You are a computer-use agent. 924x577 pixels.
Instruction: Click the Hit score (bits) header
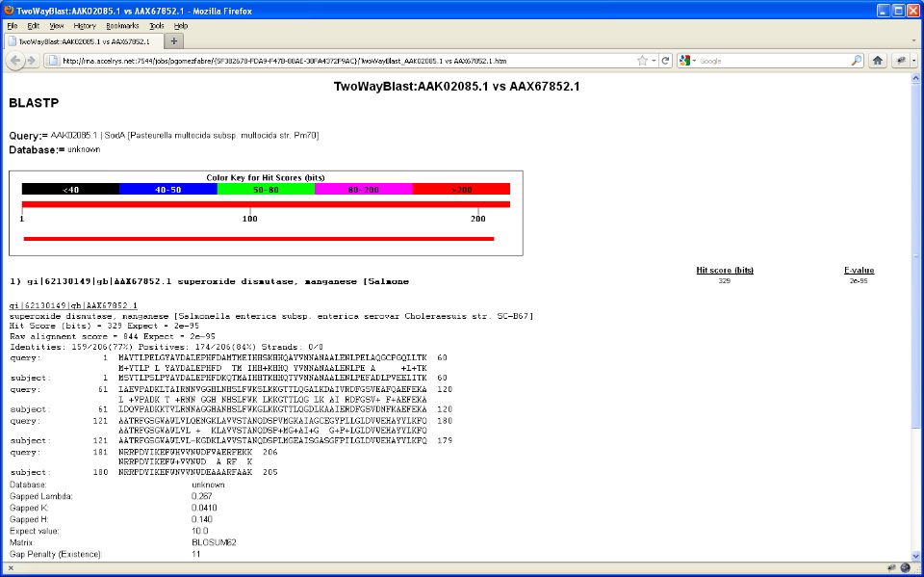pos(725,271)
